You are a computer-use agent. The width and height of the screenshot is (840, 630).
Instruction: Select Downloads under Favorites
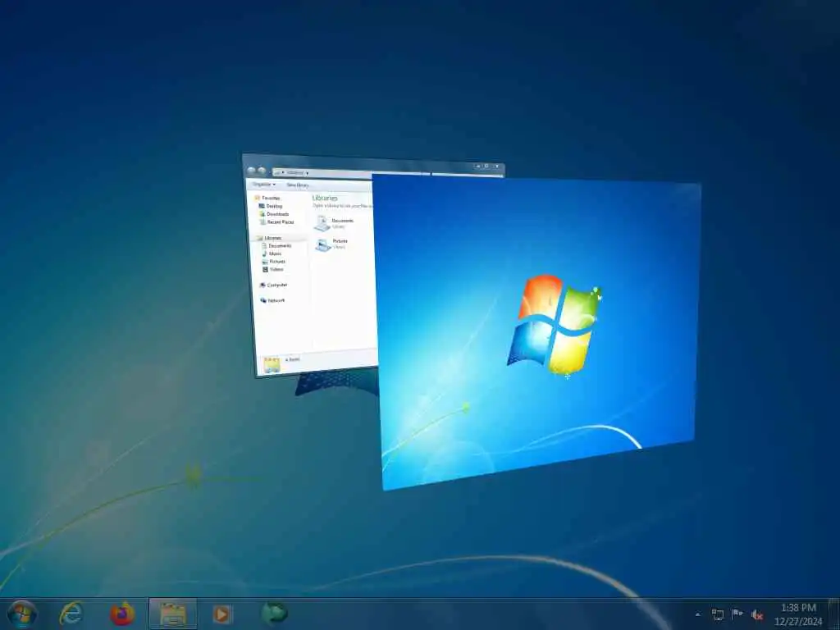[274, 214]
